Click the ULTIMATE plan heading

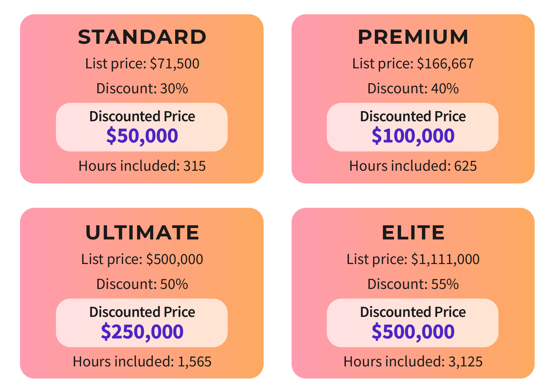142,232
